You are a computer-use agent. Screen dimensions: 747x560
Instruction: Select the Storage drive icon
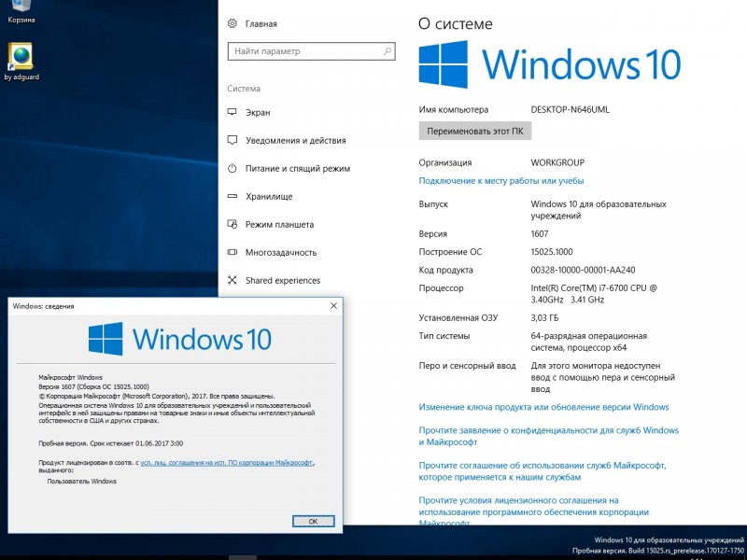click(232, 196)
